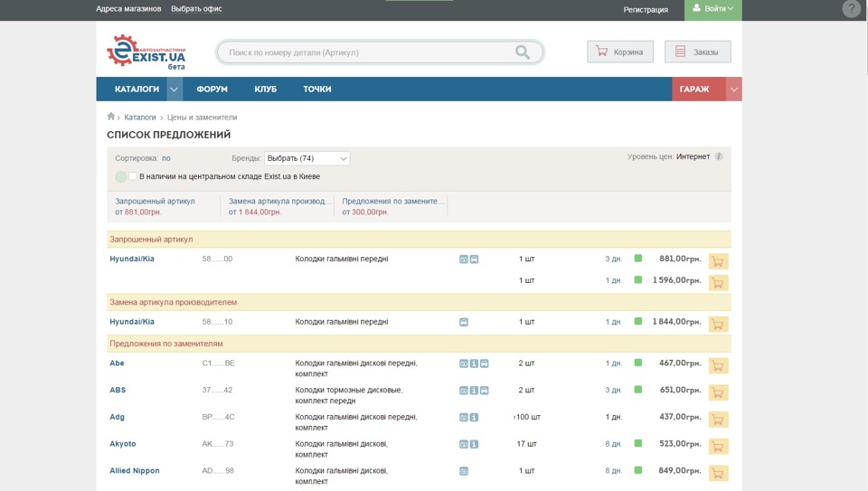This screenshot has width=868, height=491.
Task: Click Каталоги breadcrumb link
Action: coord(140,118)
